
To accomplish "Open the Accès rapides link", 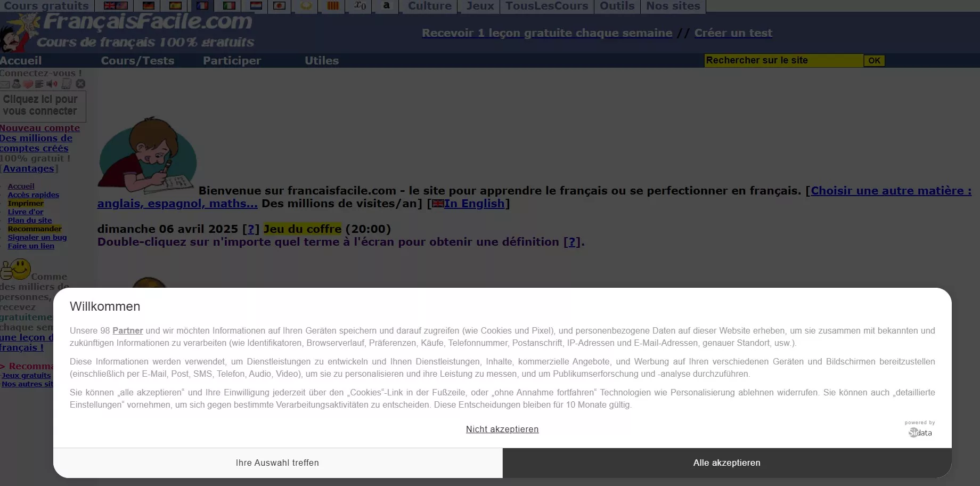I will 33,195.
